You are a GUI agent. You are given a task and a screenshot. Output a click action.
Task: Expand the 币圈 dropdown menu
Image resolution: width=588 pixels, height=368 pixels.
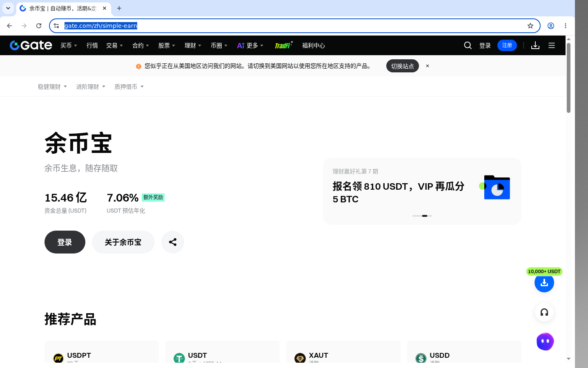[x=219, y=45]
